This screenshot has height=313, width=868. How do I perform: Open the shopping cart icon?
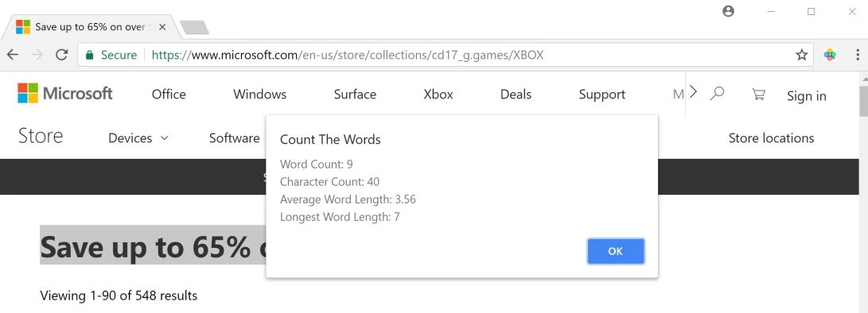pyautogui.click(x=758, y=95)
